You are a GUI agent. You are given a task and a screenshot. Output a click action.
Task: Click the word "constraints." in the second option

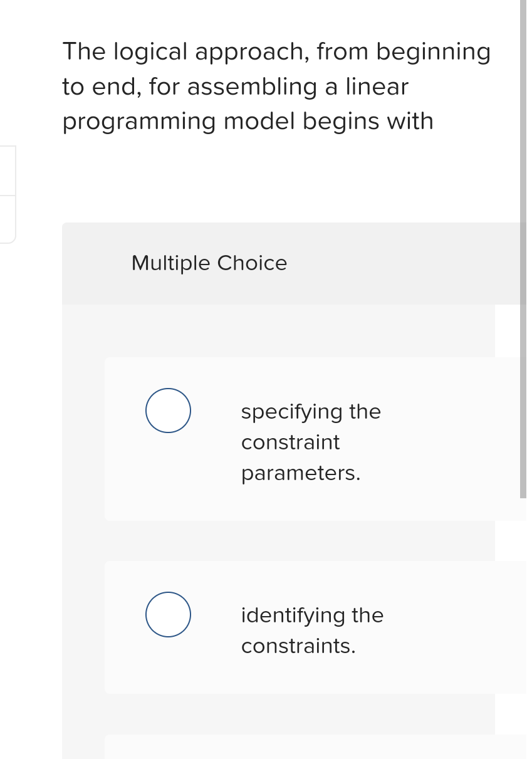point(298,646)
